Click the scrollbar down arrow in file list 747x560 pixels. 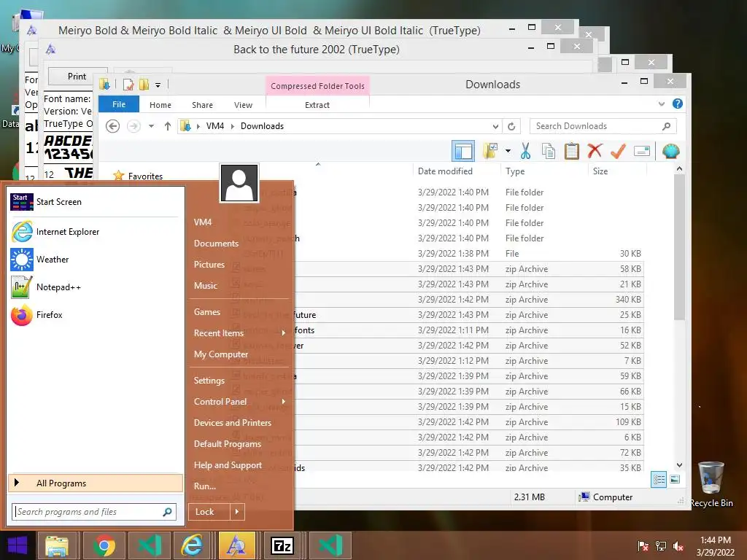point(679,464)
